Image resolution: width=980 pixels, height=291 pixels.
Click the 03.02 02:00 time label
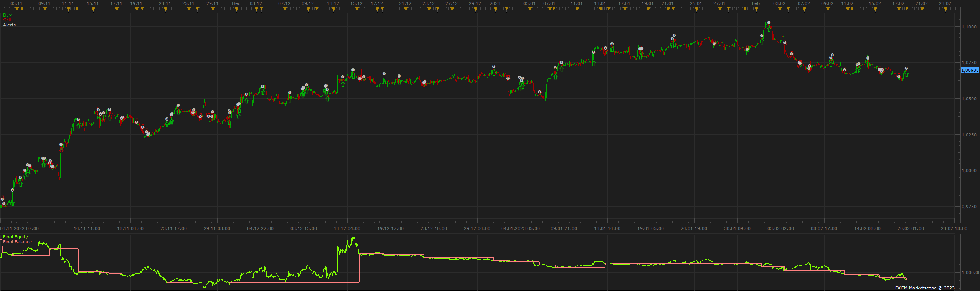click(781, 228)
